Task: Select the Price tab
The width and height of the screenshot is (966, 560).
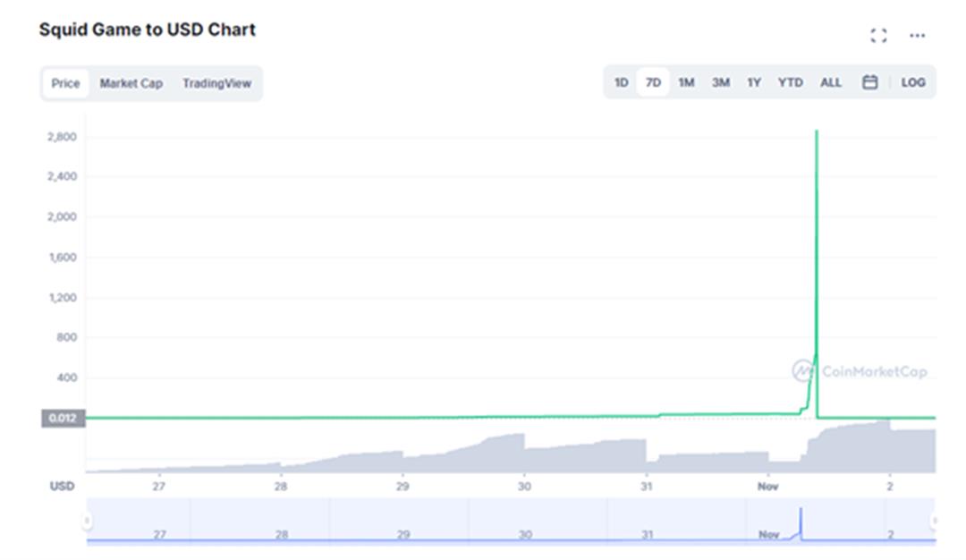Action: click(x=65, y=83)
